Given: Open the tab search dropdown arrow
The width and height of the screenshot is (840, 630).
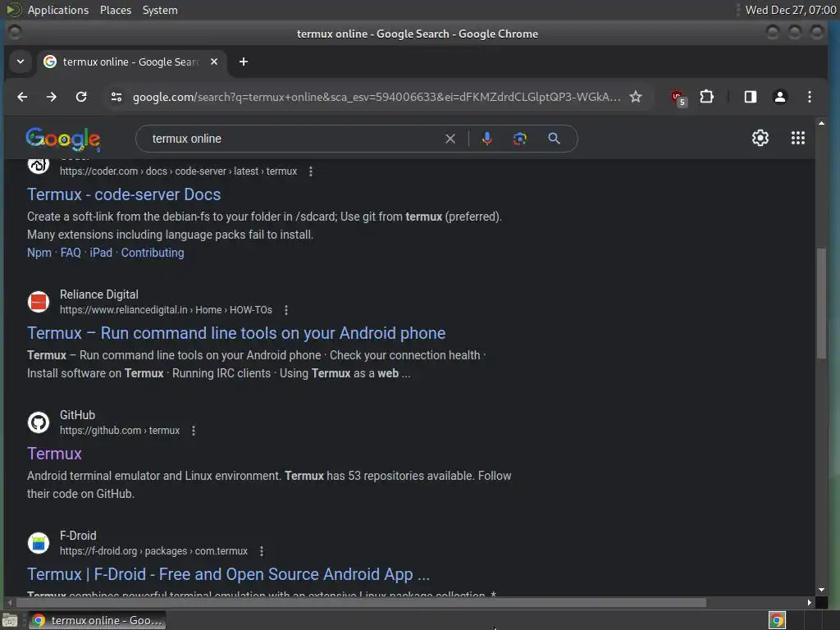Looking at the screenshot, I should (x=21, y=62).
